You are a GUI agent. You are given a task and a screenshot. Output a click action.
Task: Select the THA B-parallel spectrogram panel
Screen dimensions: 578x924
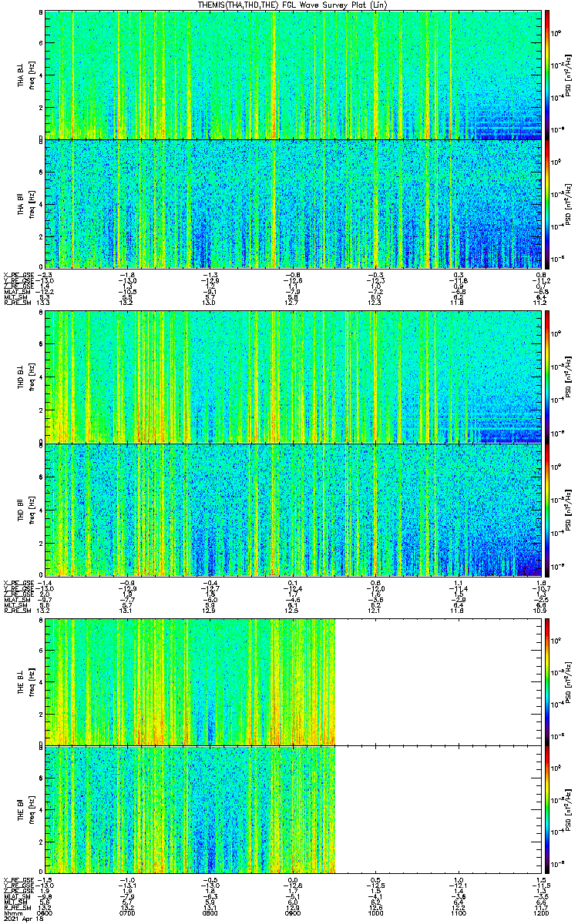(x=293, y=203)
